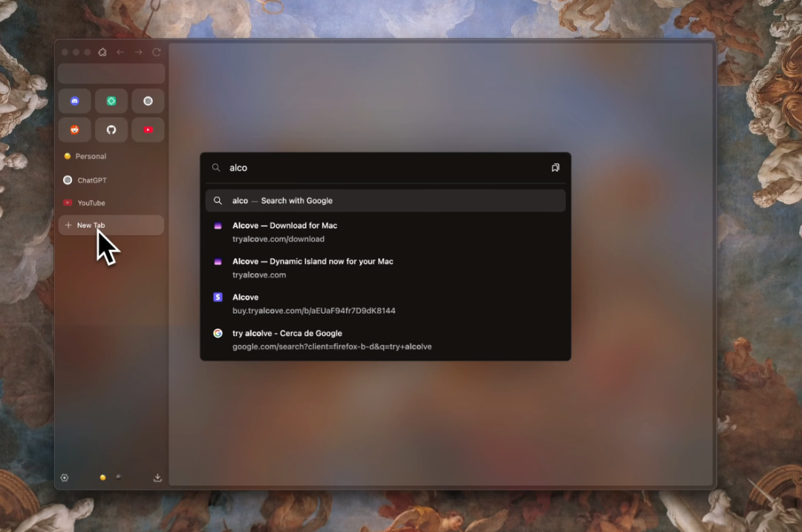Go back with the left arrow
This screenshot has height=532, width=802.
[120, 52]
